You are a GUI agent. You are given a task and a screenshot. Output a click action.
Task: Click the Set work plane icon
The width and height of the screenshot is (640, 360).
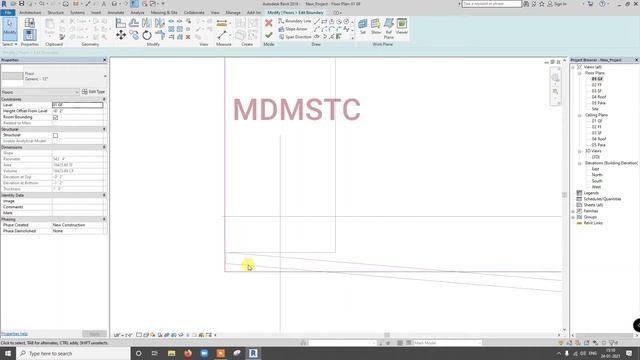pyautogui.click(x=362, y=26)
